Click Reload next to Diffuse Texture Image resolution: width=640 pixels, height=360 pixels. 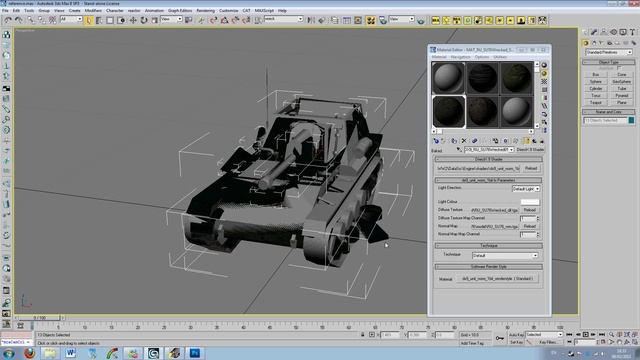pos(529,210)
